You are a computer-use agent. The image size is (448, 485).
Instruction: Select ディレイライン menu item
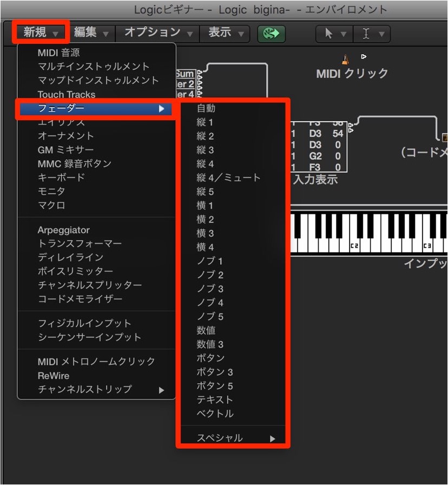[x=96, y=257]
